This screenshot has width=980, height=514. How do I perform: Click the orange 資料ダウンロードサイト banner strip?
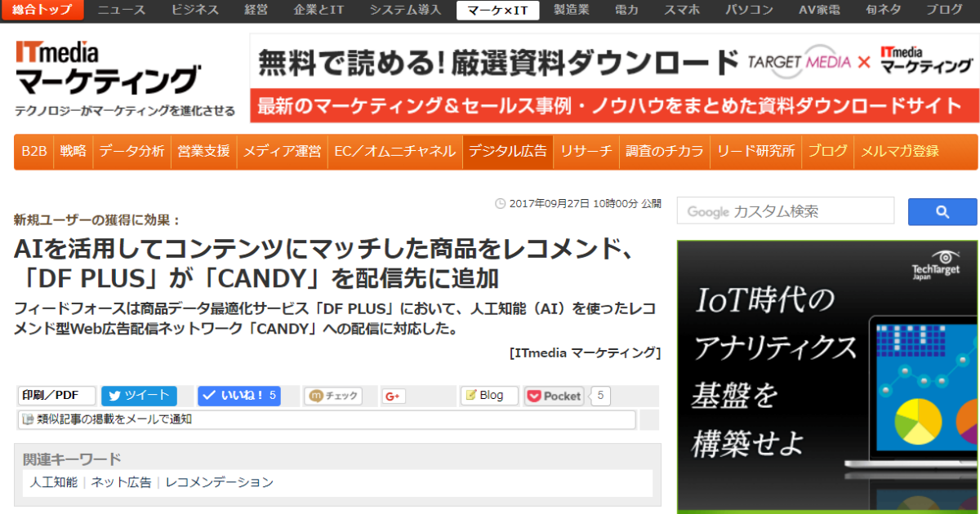[614, 106]
